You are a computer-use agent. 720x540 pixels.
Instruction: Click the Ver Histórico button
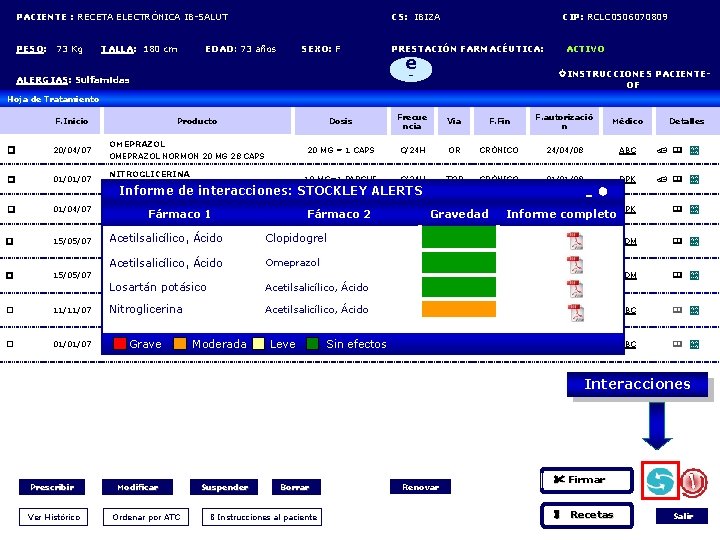click(x=54, y=517)
